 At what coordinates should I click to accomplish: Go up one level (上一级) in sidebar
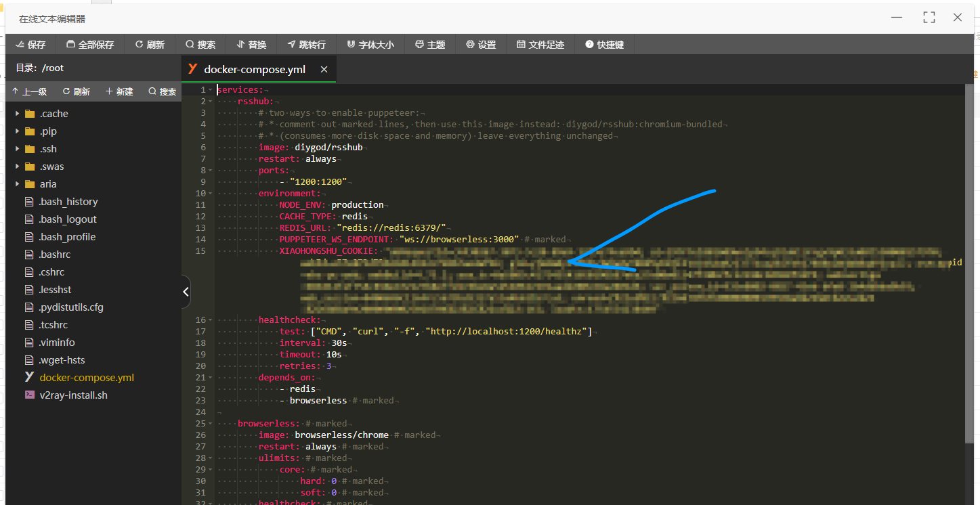[30, 91]
